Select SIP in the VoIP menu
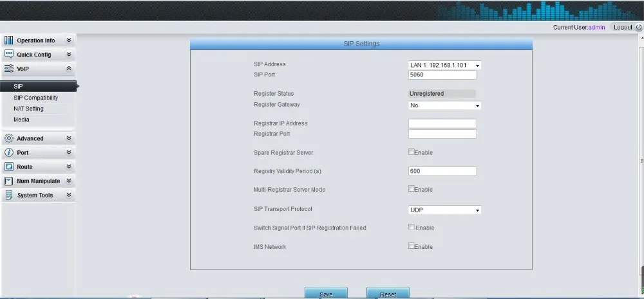The image size is (644, 299). click(x=39, y=87)
